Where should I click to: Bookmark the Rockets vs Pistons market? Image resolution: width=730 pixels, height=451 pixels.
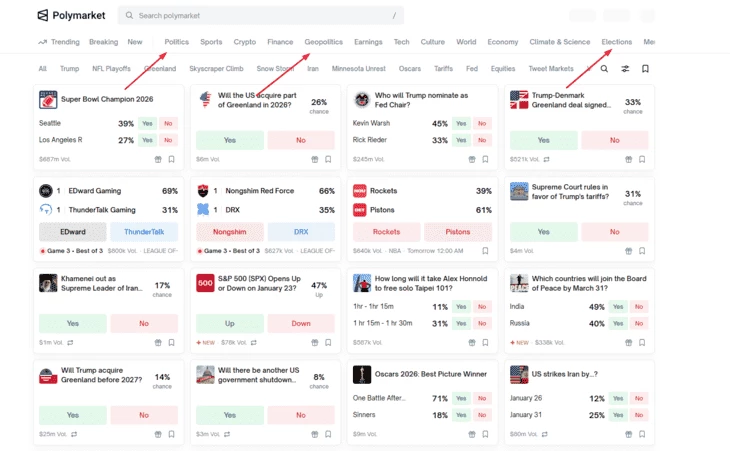pos(486,251)
